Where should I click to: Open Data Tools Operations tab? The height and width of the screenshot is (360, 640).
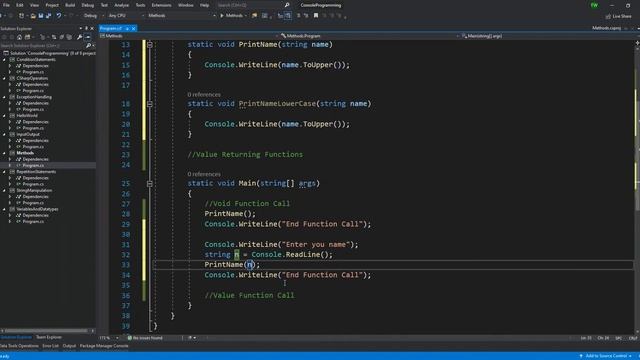19,346
